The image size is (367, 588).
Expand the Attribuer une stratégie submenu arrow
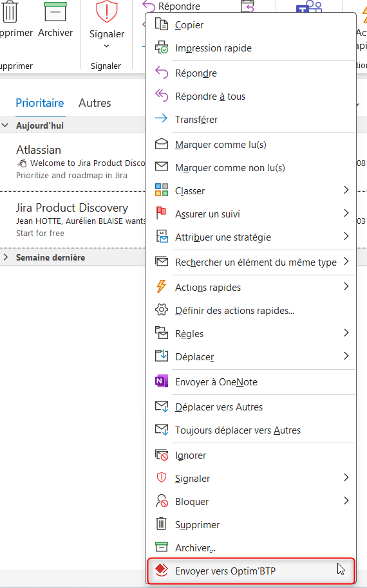click(346, 236)
